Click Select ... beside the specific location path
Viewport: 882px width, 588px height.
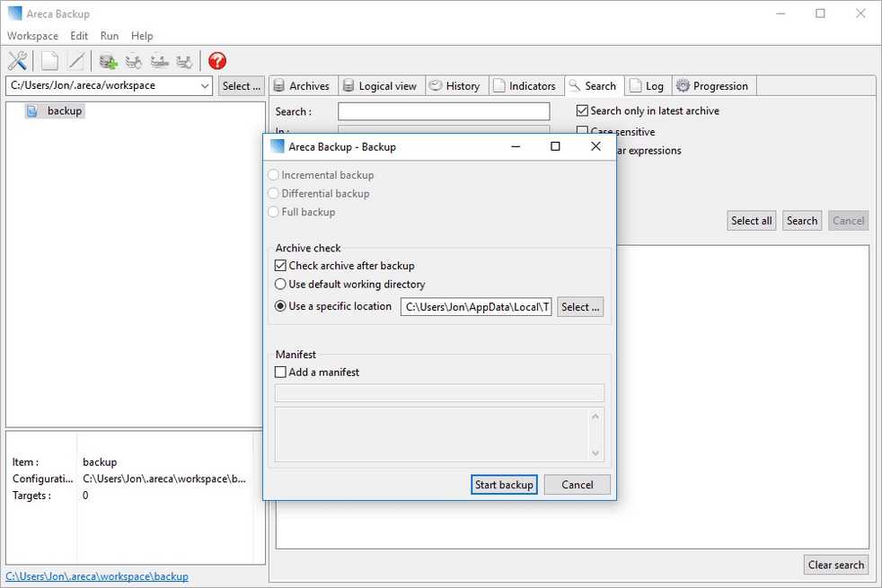(580, 307)
